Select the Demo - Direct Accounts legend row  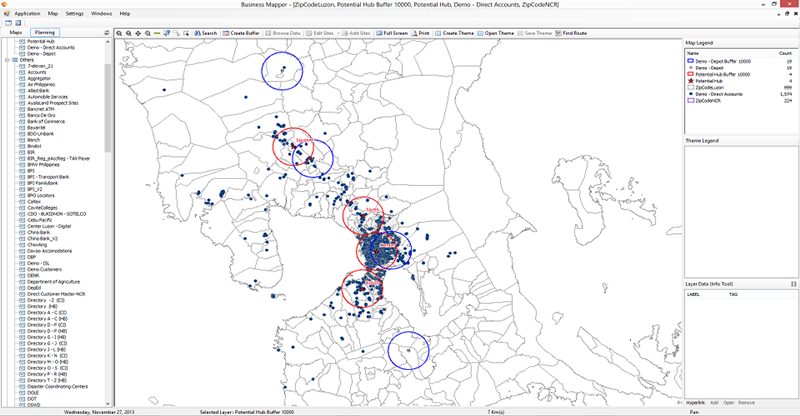tap(739, 94)
